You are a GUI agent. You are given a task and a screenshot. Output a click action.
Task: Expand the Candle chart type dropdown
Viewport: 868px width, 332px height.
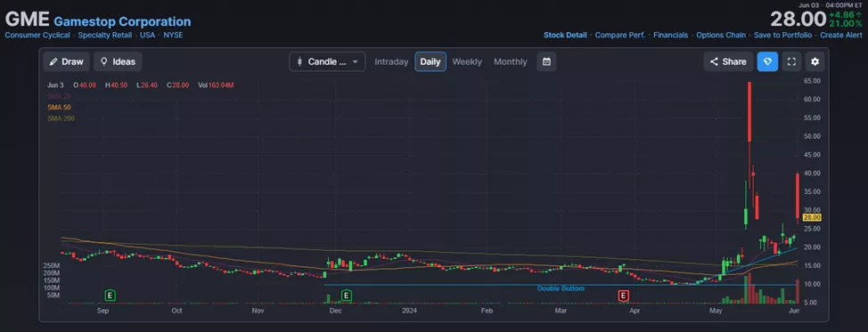tap(327, 62)
